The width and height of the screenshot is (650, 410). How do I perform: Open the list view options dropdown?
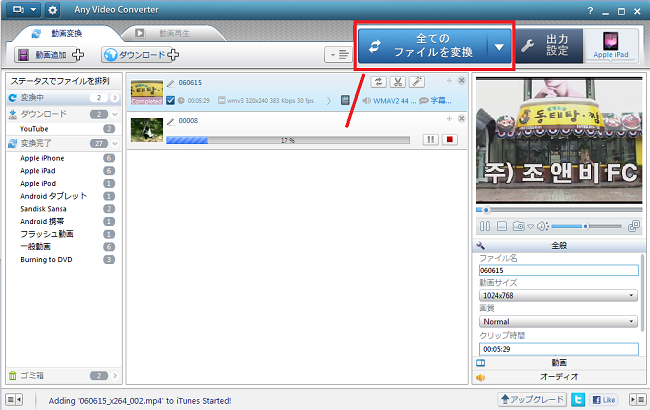pyautogui.click(x=338, y=54)
